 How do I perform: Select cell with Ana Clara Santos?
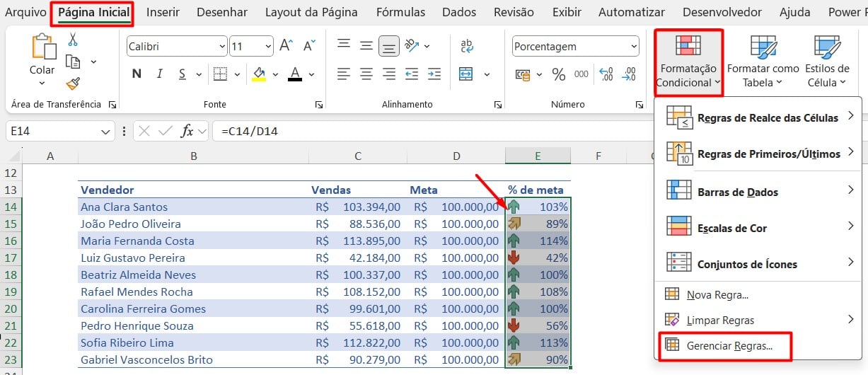click(124, 207)
